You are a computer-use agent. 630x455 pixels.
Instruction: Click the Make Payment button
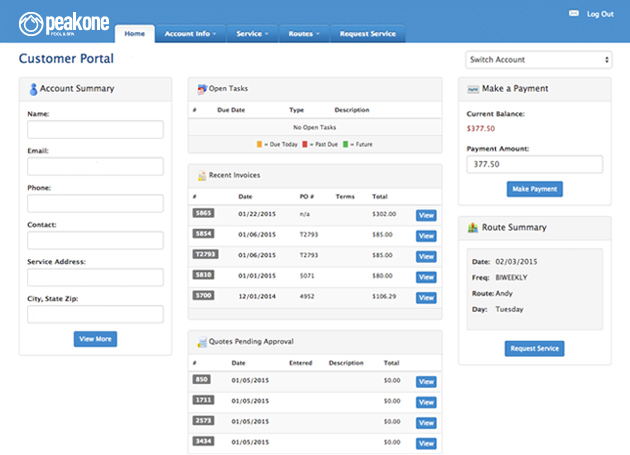(534, 189)
